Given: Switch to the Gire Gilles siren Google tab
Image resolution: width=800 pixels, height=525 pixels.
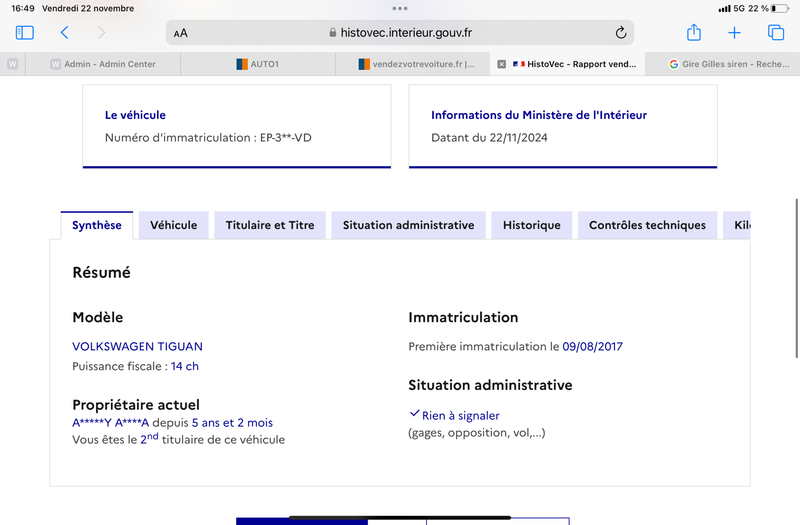Looking at the screenshot, I should [722, 64].
